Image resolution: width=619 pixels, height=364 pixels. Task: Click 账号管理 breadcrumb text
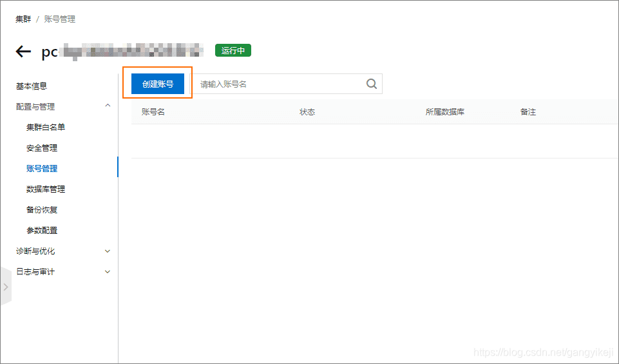(60, 19)
